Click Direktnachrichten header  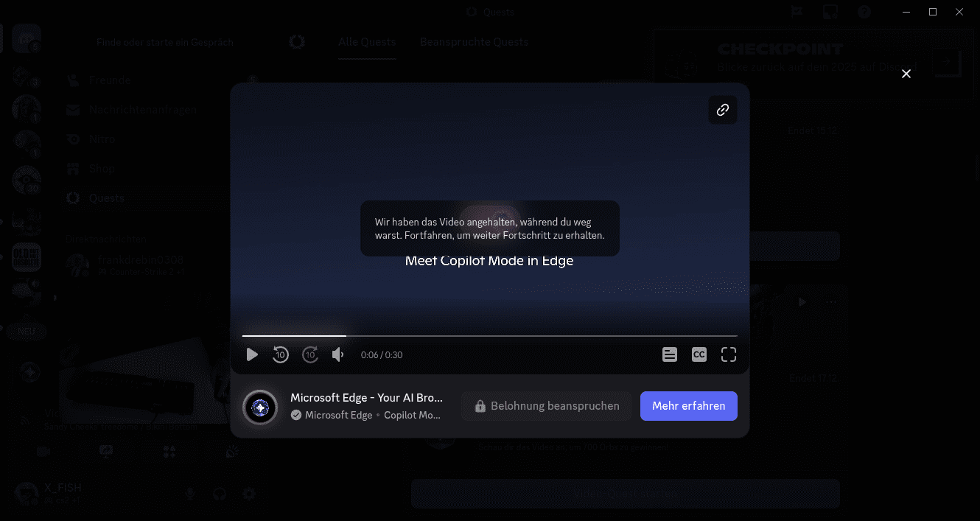click(106, 239)
